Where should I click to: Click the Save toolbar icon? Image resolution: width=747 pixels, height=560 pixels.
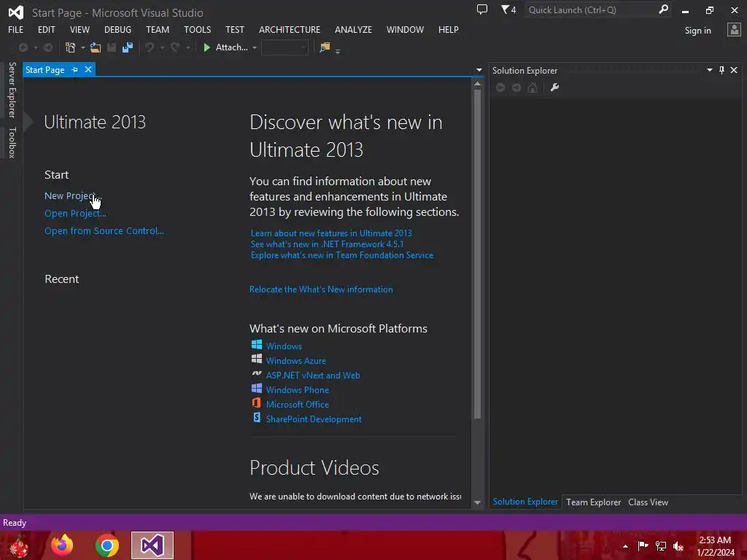112,47
